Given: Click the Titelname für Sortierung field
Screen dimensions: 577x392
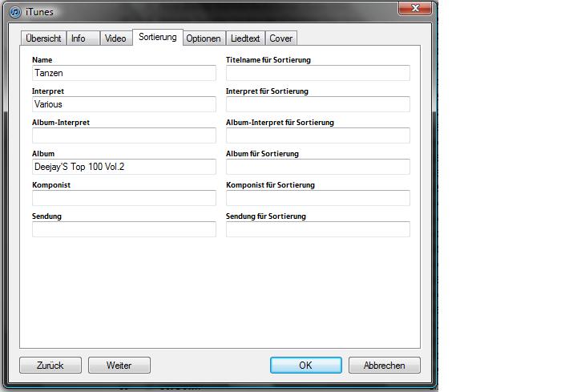Looking at the screenshot, I should pos(318,73).
